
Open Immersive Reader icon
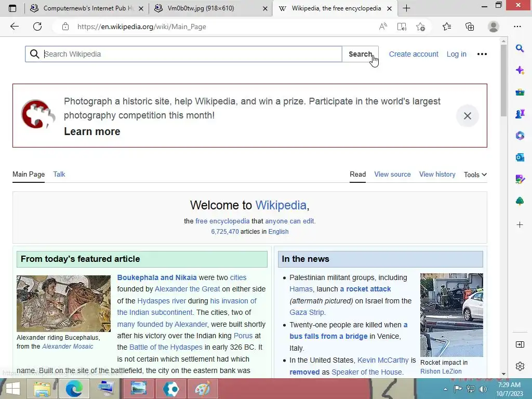[x=402, y=26]
